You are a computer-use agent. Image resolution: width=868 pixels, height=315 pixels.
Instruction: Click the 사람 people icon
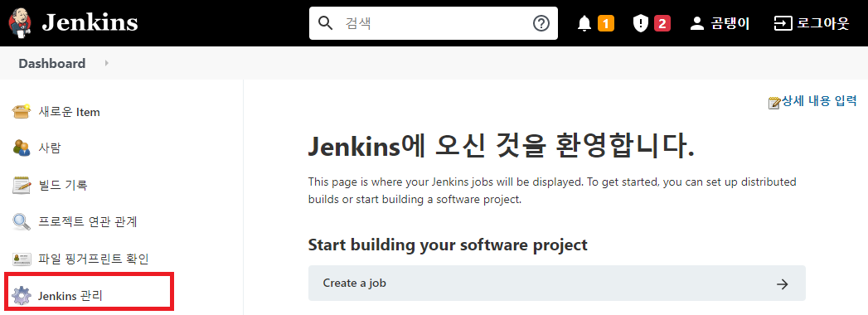click(21, 148)
